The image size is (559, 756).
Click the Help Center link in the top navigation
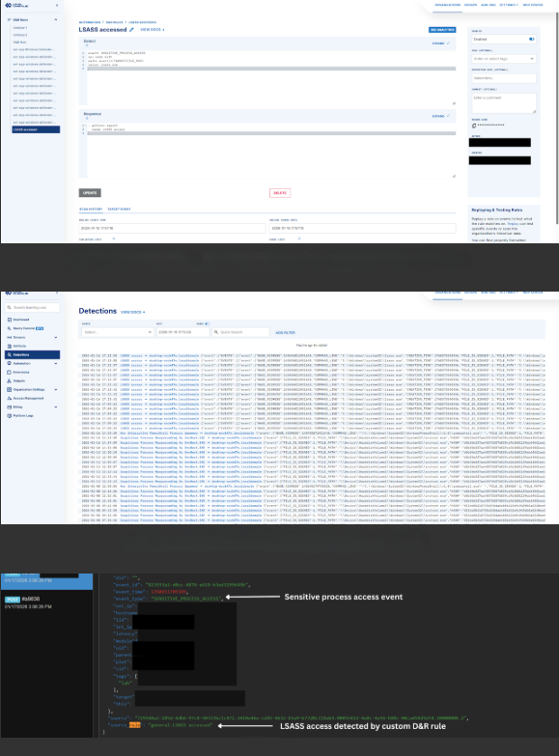[533, 5]
